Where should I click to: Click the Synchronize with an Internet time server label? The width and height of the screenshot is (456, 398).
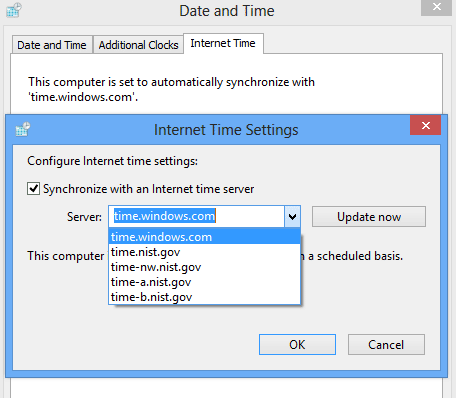(x=148, y=189)
